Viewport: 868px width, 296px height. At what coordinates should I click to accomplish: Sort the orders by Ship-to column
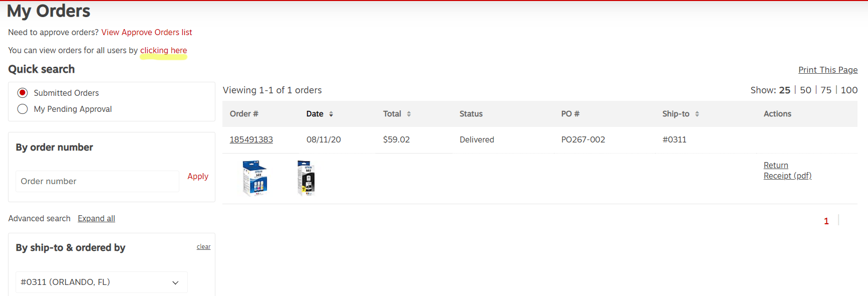tap(697, 114)
